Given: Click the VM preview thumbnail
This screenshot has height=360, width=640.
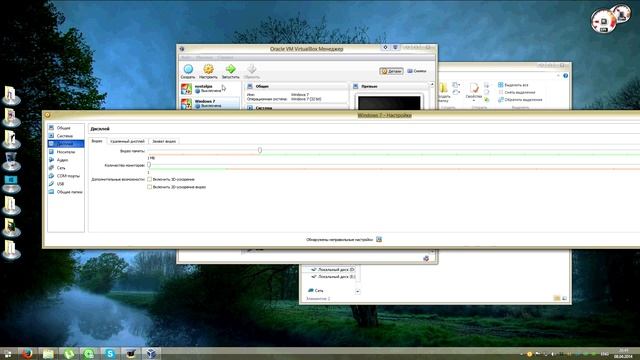Looking at the screenshot, I should click(389, 102).
